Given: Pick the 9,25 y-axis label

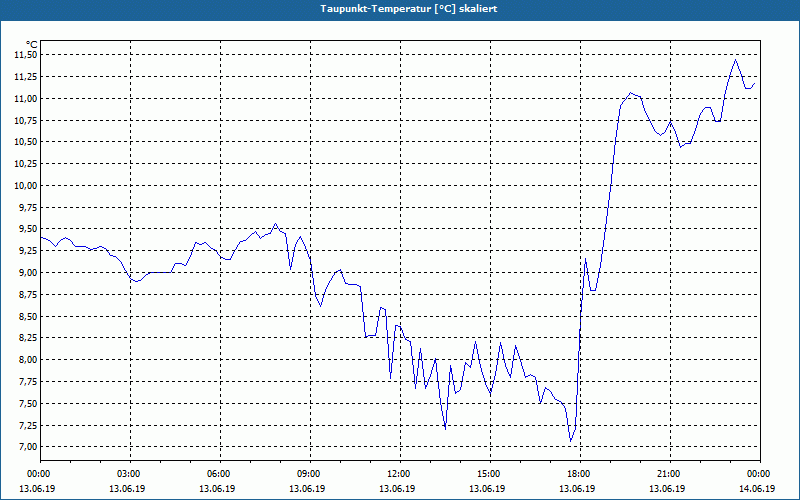Looking at the screenshot, I should click(x=27, y=251).
